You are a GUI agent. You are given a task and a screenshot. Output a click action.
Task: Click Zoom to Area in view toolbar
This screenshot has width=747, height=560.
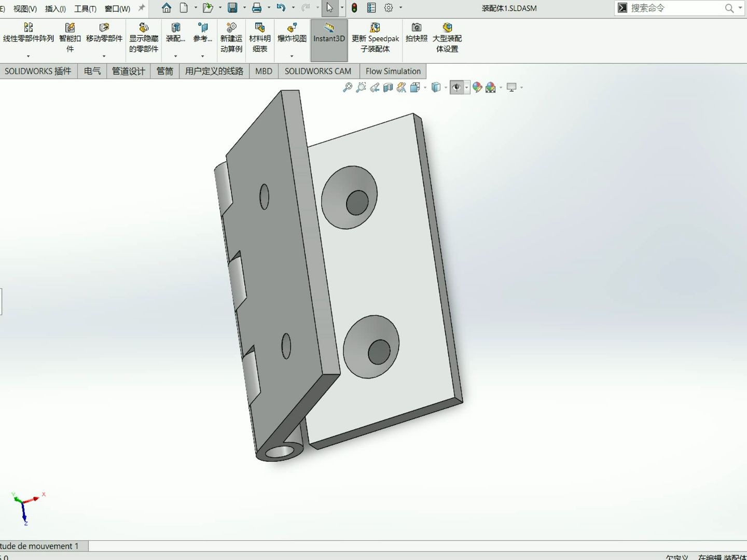[361, 88]
